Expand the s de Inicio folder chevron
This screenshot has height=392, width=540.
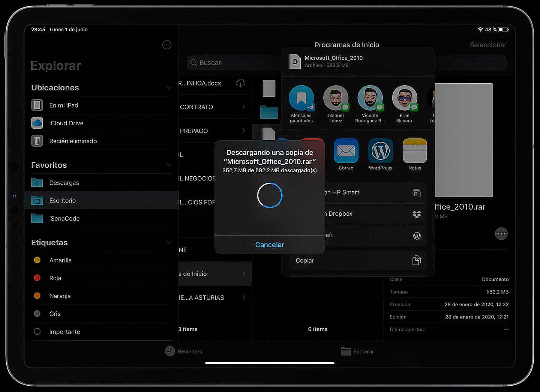(x=244, y=274)
